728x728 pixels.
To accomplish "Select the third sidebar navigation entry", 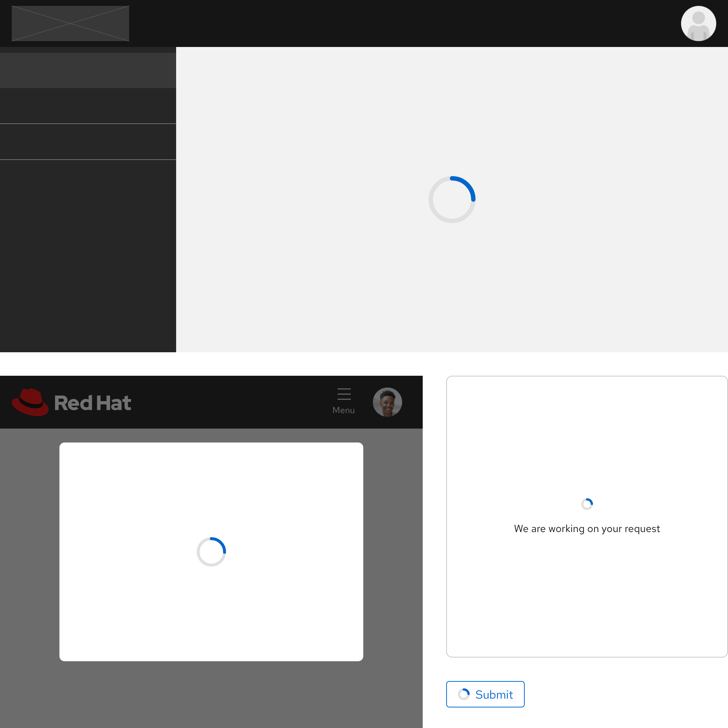I will (x=87, y=141).
